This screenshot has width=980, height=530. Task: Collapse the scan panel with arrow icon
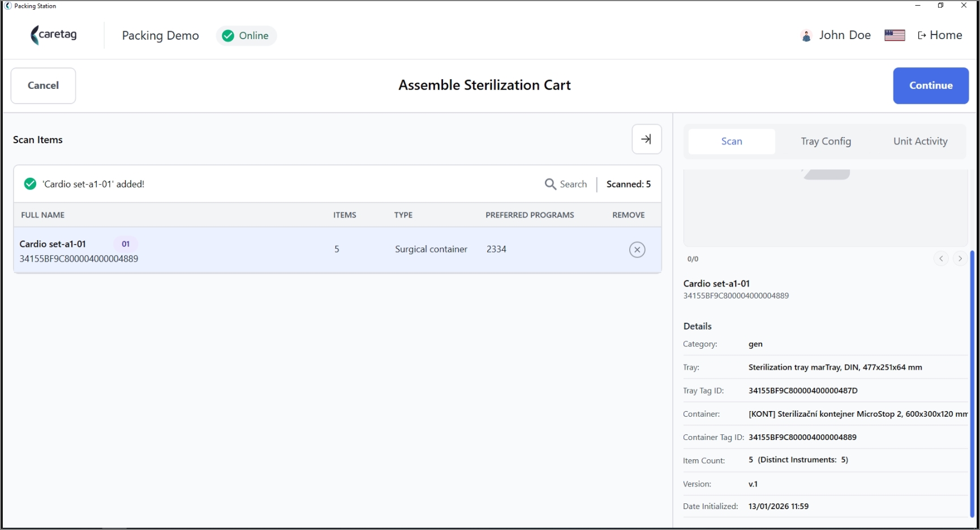[647, 139]
